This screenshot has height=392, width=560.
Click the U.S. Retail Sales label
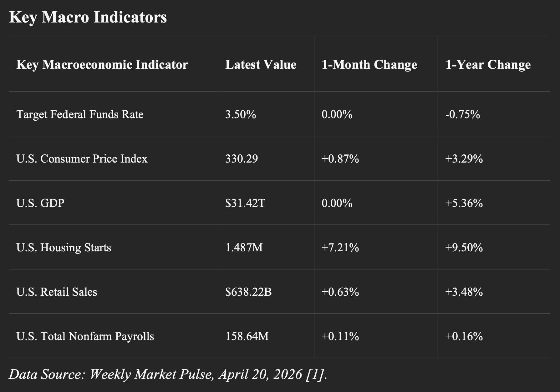(x=57, y=292)
